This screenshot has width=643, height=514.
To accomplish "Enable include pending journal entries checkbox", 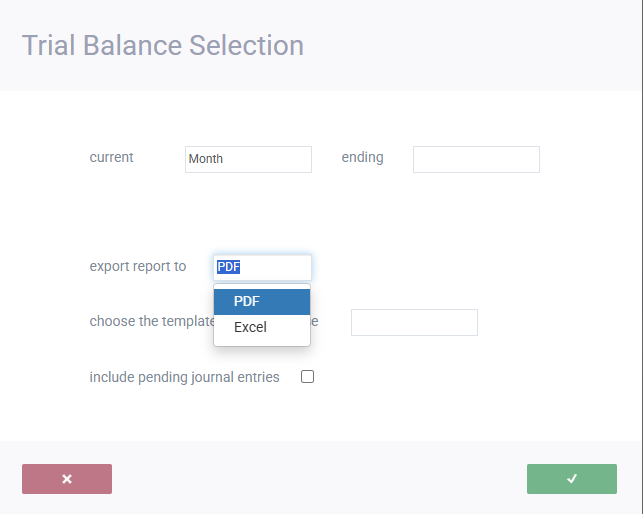I will [308, 377].
